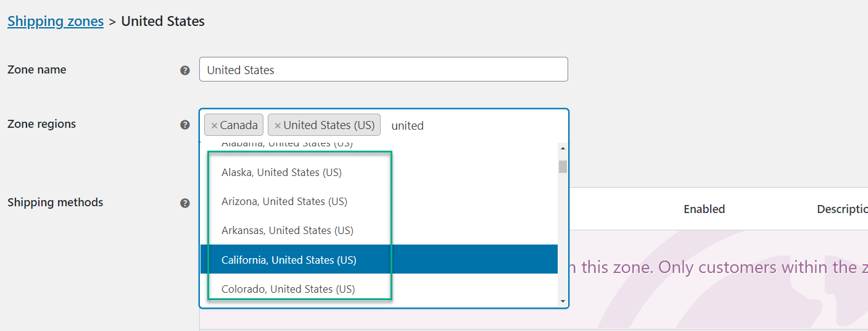Remove the Canada region tag
Screen dimensions: 868x331
coord(214,125)
